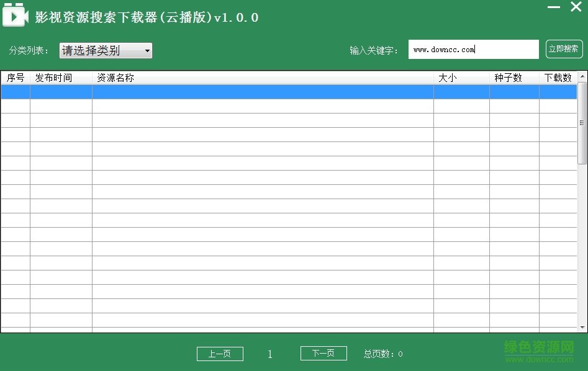Click the vertical scrollbar thumb

click(x=582, y=122)
